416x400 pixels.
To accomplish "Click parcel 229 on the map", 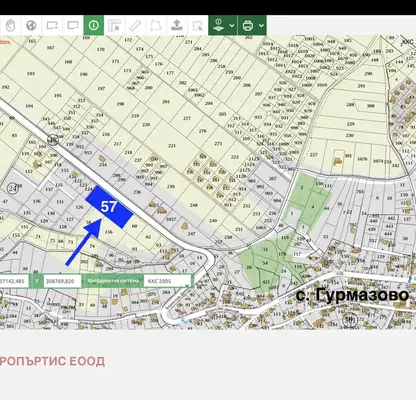I will pyautogui.click(x=350, y=124).
